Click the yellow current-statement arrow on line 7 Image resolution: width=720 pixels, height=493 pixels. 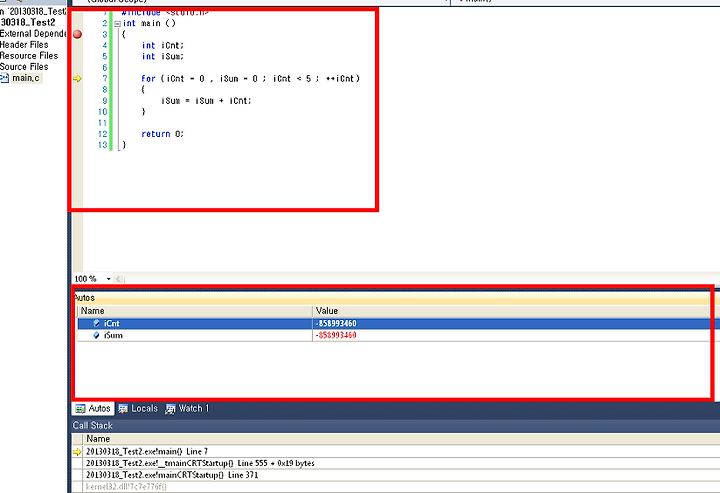pos(78,78)
